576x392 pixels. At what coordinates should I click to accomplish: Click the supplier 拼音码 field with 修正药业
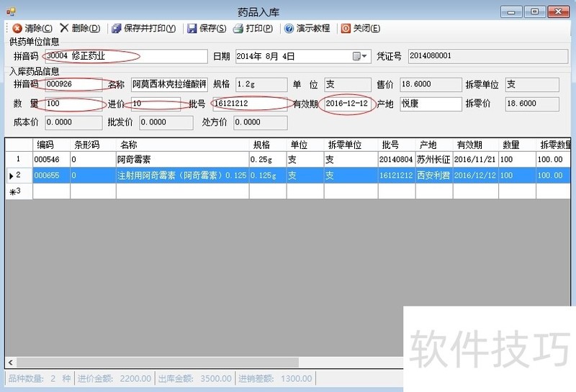(x=122, y=56)
